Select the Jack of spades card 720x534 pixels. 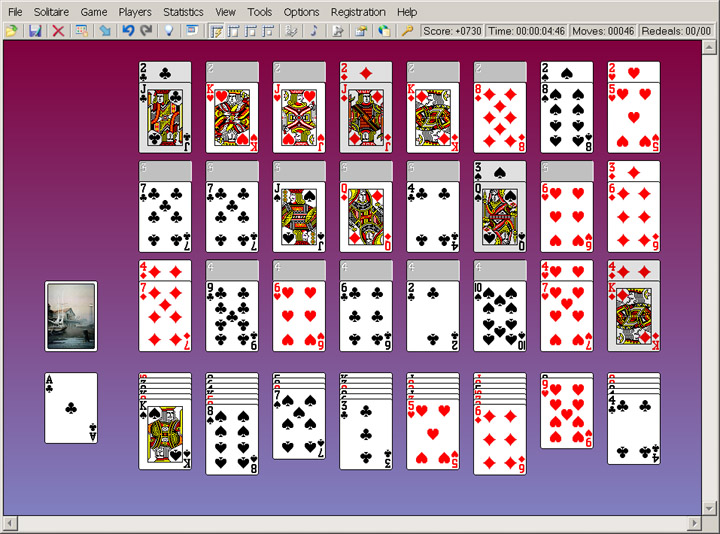tap(299, 217)
